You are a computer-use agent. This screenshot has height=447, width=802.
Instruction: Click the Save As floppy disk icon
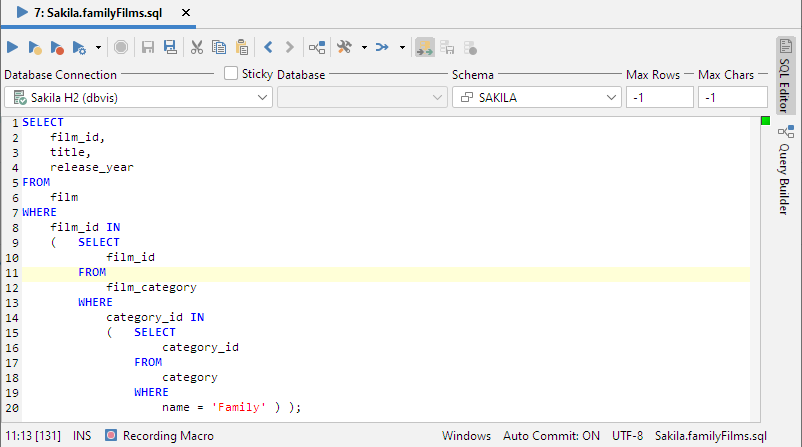click(170, 47)
